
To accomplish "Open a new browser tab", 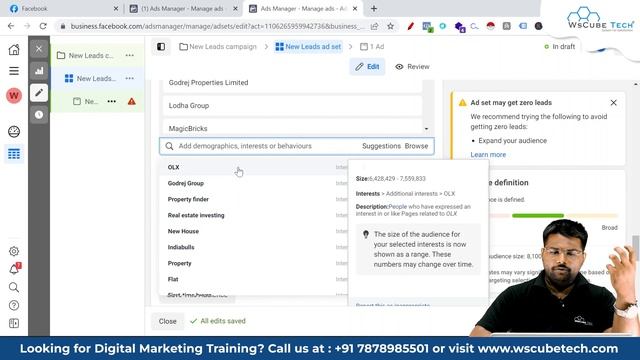I will click(374, 9).
